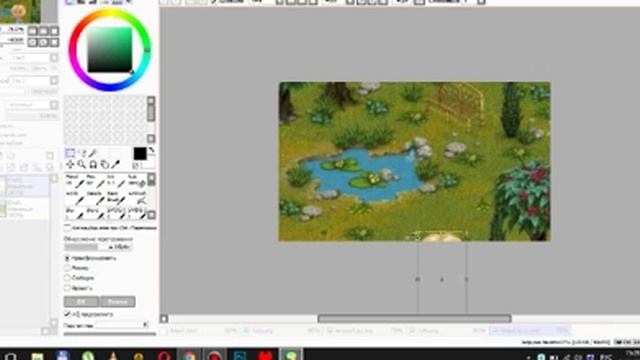Toggle the transparent color box
The height and width of the screenshot is (360, 640).
[136, 165]
